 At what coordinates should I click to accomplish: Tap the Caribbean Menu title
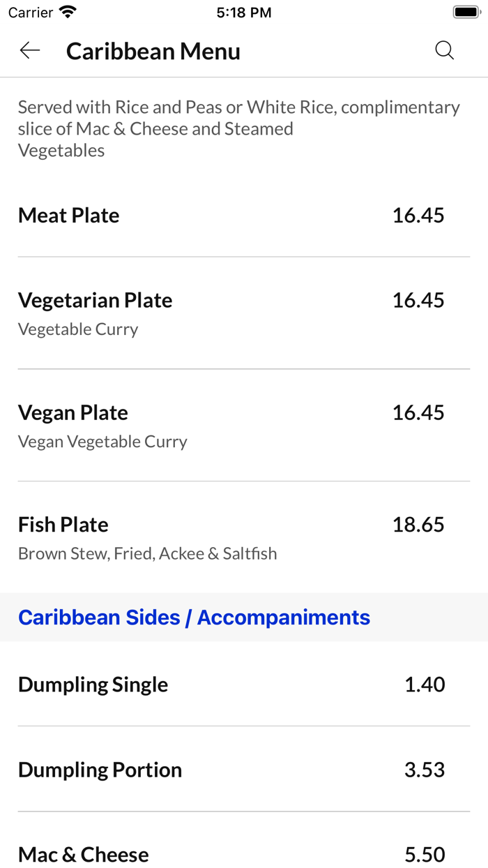(153, 50)
